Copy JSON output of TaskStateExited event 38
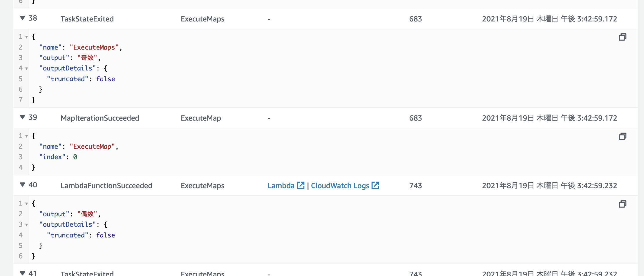This screenshot has height=276, width=644. [x=623, y=37]
